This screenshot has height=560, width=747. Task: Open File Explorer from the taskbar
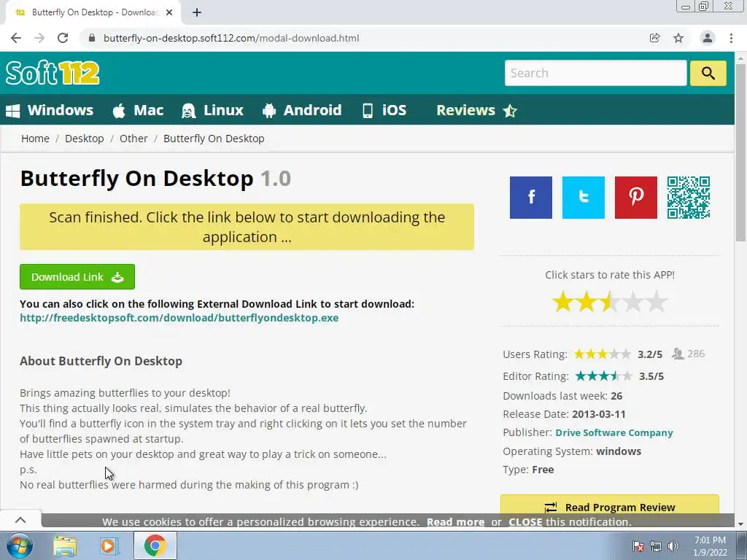coord(65,546)
